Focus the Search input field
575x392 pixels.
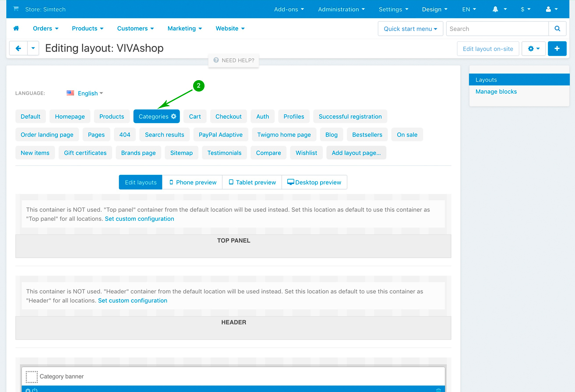(x=497, y=29)
